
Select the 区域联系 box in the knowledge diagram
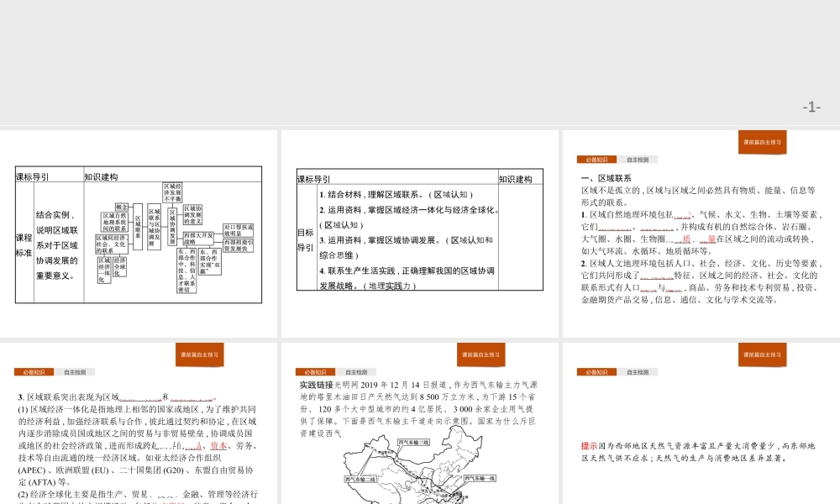click(x=136, y=222)
